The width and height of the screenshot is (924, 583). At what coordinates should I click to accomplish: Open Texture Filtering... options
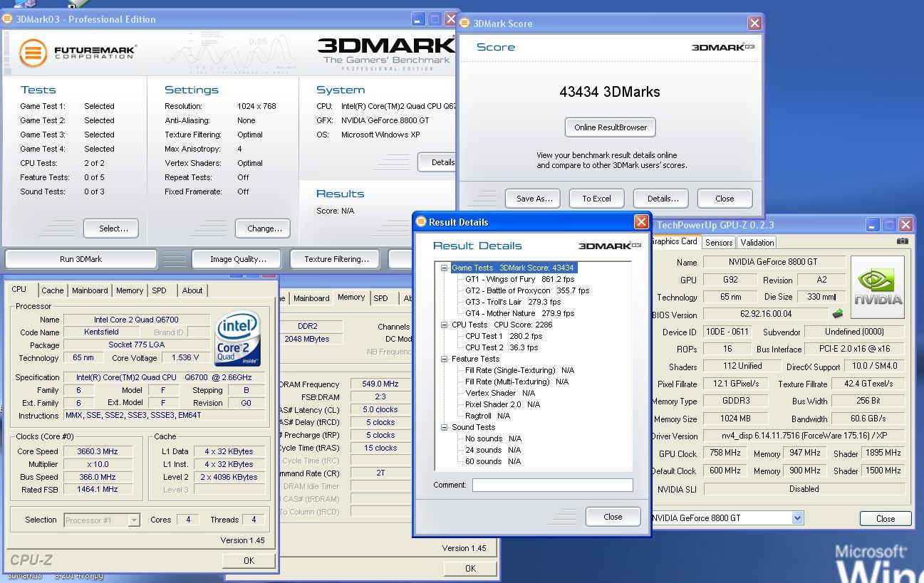click(336, 259)
